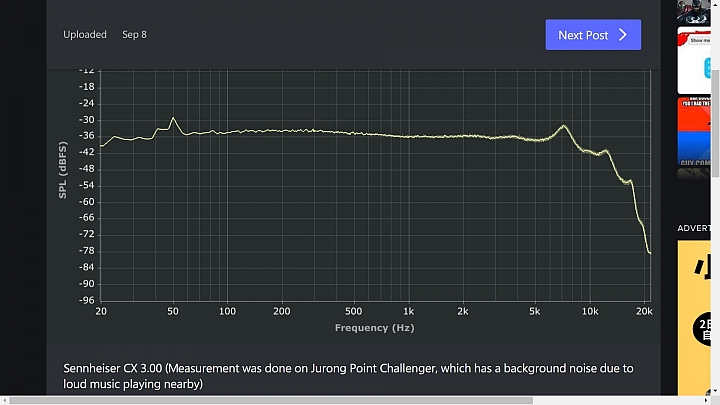Click the chevron arrow inside Next Post
The image size is (720, 405).
(x=623, y=35)
